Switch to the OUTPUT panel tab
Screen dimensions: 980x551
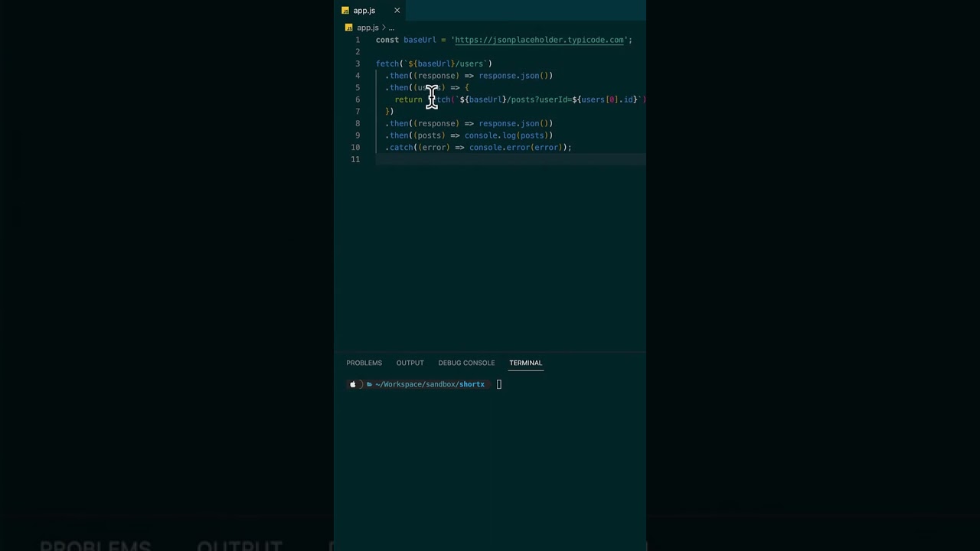(x=410, y=363)
